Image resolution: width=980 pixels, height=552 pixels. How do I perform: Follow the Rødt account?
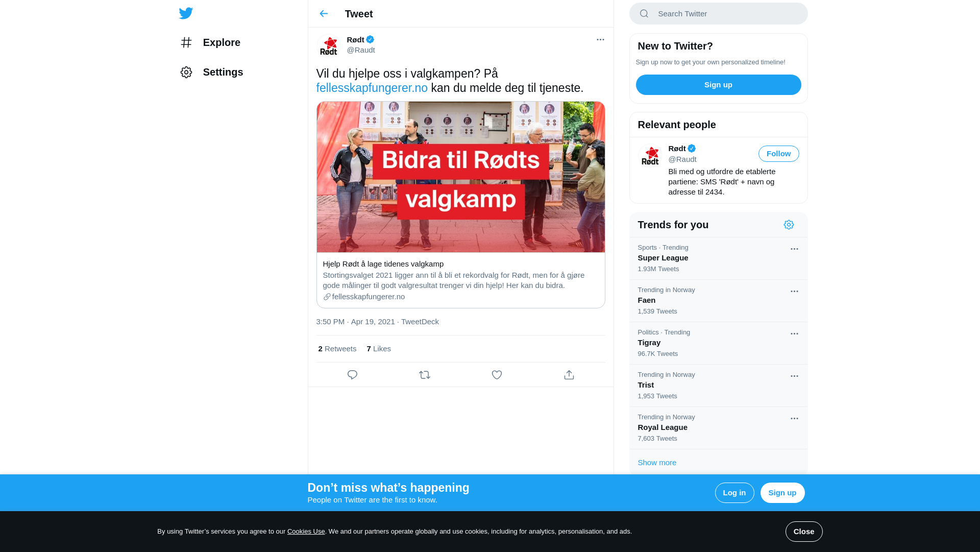778,154
